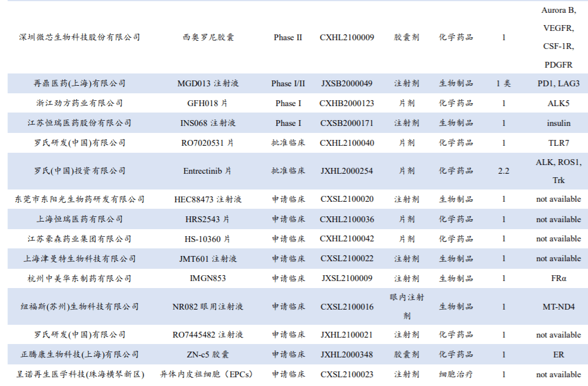
Task: Select the target TLR7
Action: [558, 143]
